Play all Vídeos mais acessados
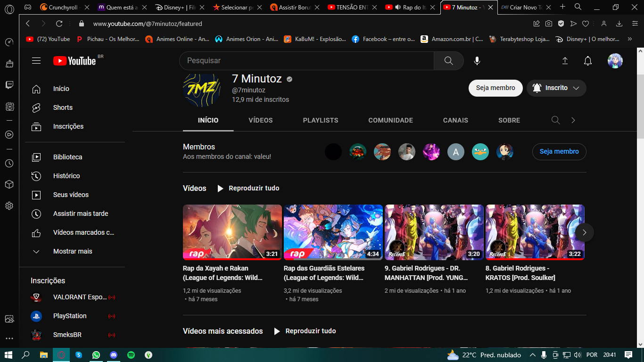This screenshot has height=362, width=644. pos(305,331)
